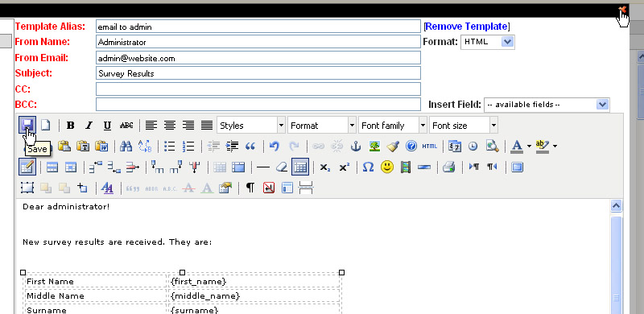Remove formatting with the eraser icon
This screenshot has height=314, width=644.
tap(282, 167)
